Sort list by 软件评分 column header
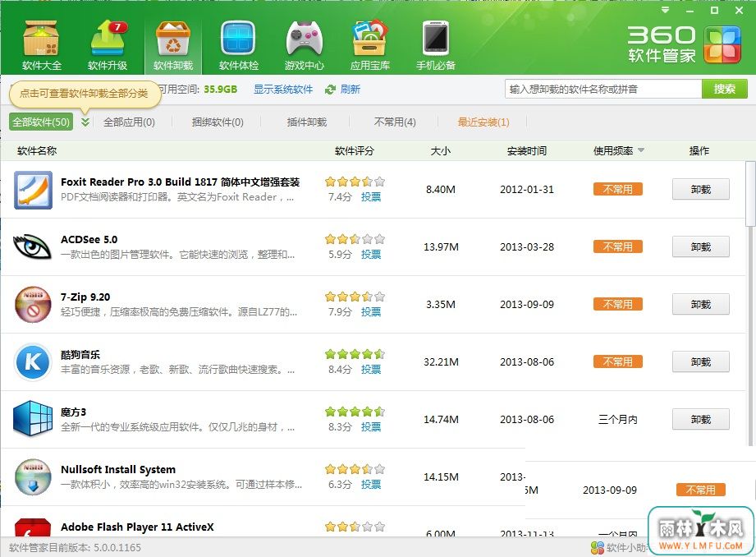Screen dimensions: 756x557 (x=355, y=150)
